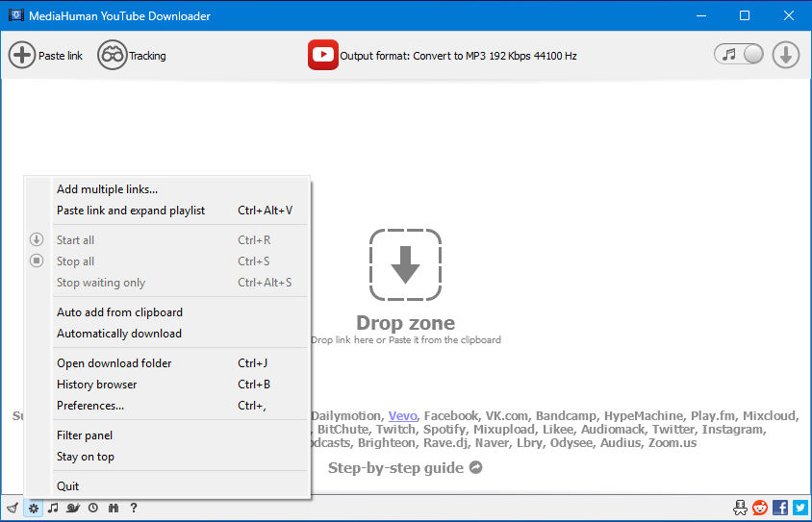Click the Paste link text label
The image size is (812, 522).
coord(60,56)
